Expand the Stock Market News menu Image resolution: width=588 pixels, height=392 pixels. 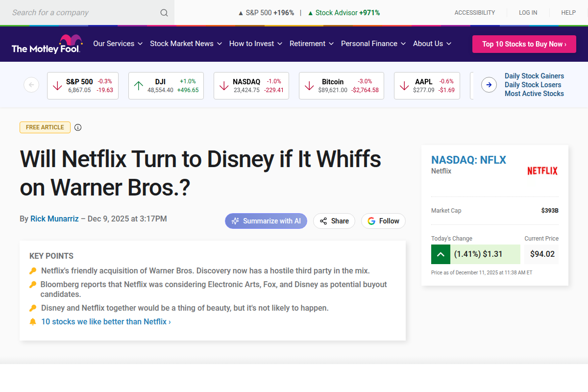[x=186, y=44]
